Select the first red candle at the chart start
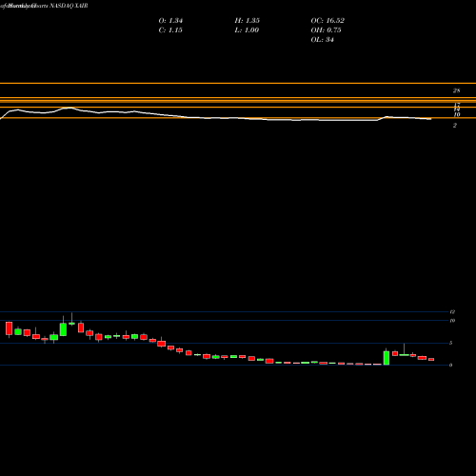The image size is (476, 476). coord(9,328)
